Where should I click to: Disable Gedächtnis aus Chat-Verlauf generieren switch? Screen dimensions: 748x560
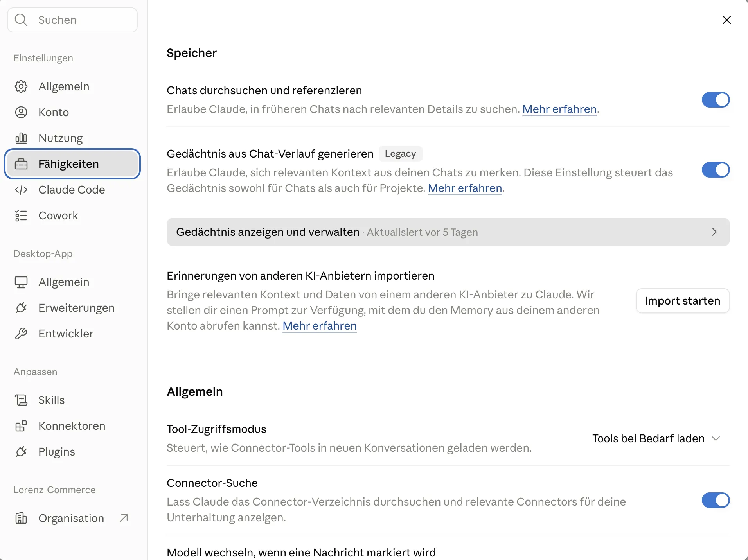[x=716, y=170]
